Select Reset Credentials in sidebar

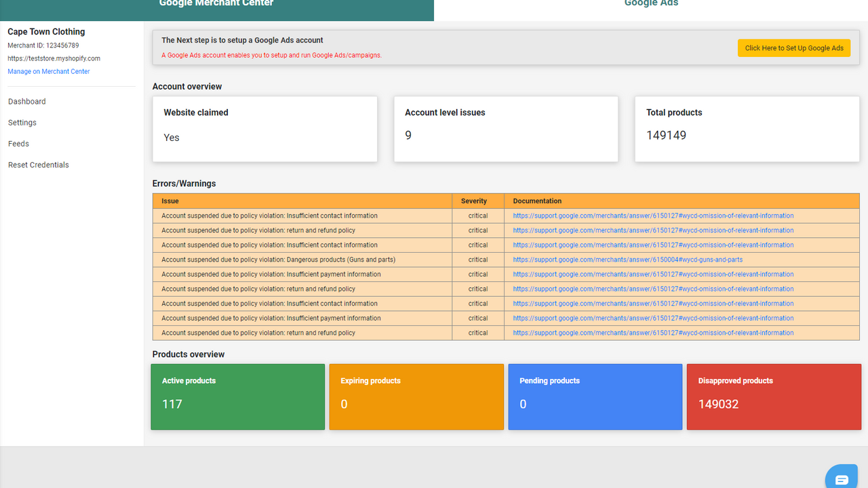point(39,165)
